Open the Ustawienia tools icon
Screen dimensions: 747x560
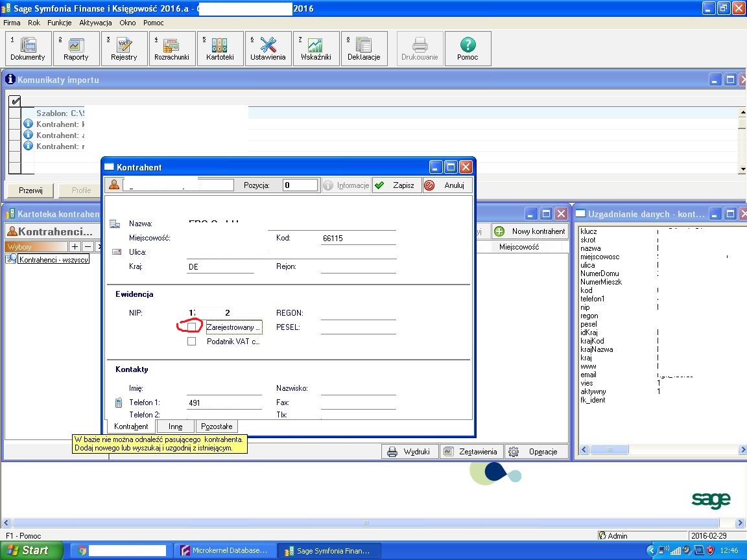tap(268, 49)
